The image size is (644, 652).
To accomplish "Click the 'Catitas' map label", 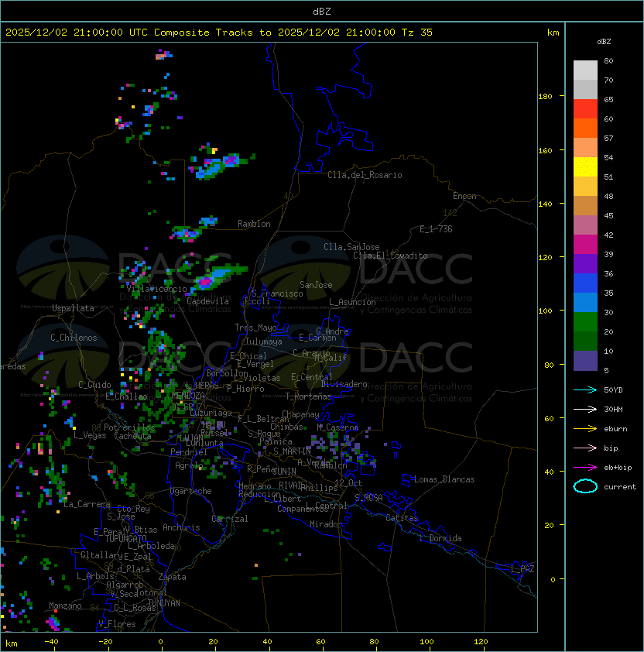I will [x=402, y=518].
